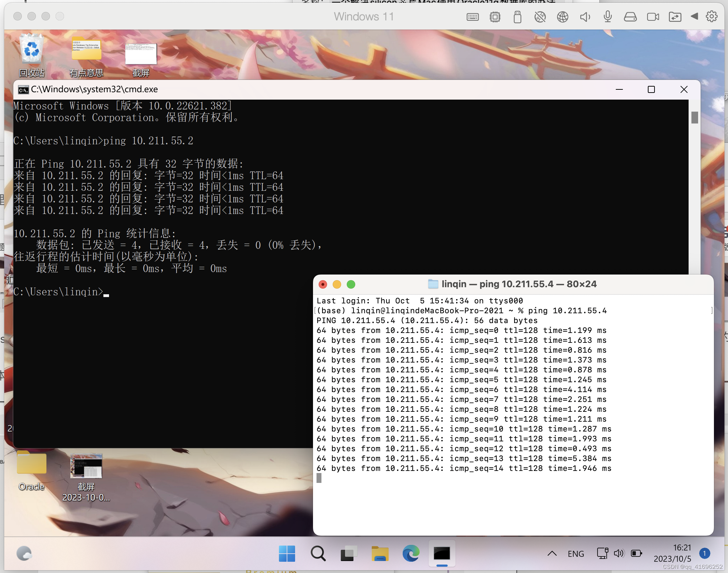
Task: Maximize the cmd.exe window
Action: (x=651, y=89)
